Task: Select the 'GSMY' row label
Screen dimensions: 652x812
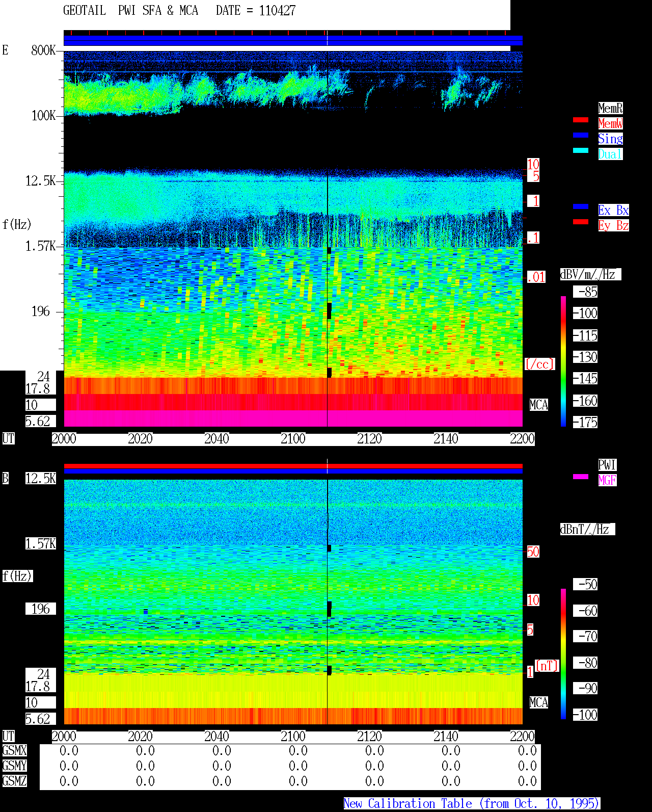Action: [x=14, y=766]
